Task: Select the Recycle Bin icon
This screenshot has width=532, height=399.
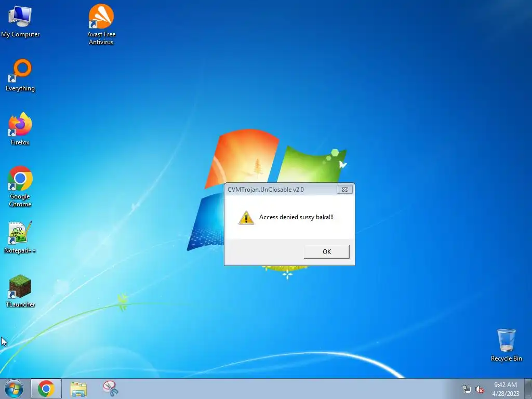Action: [x=506, y=345]
